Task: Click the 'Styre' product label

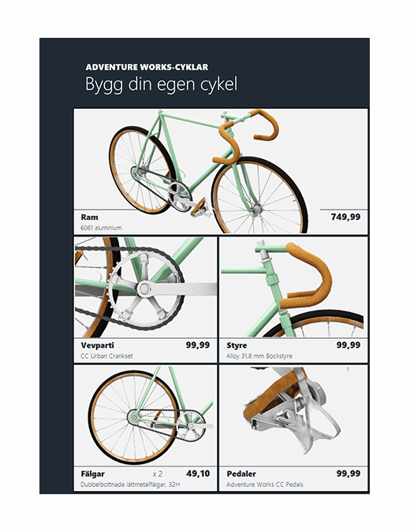Action: [x=237, y=346]
